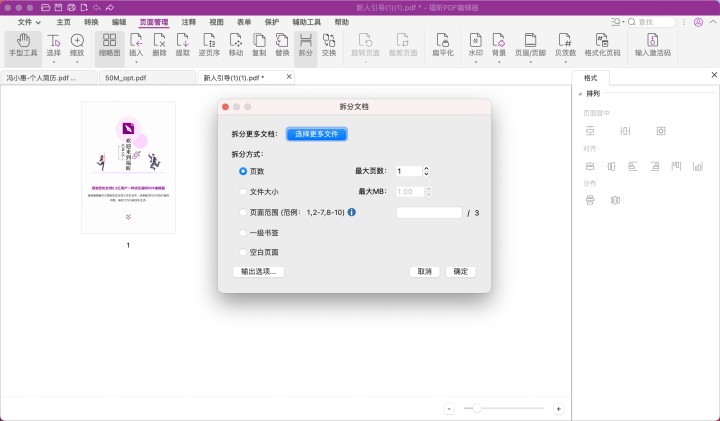Click the 提取 extract pages icon

[183, 44]
